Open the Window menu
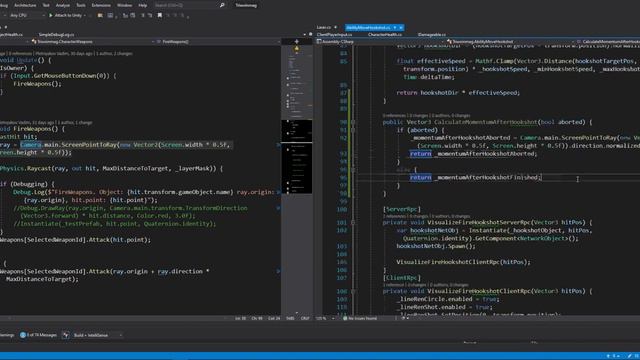Viewport: 640px width, 360px height. click(124, 5)
